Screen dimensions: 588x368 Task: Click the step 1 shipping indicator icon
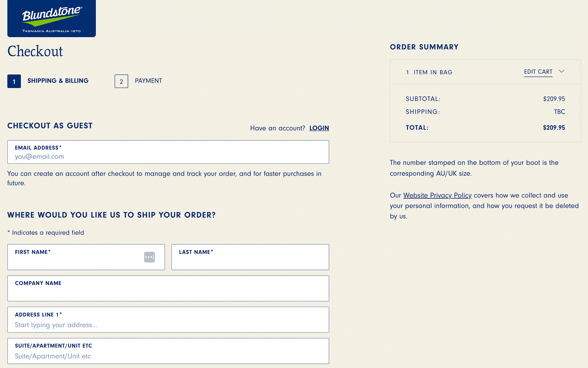(x=14, y=81)
